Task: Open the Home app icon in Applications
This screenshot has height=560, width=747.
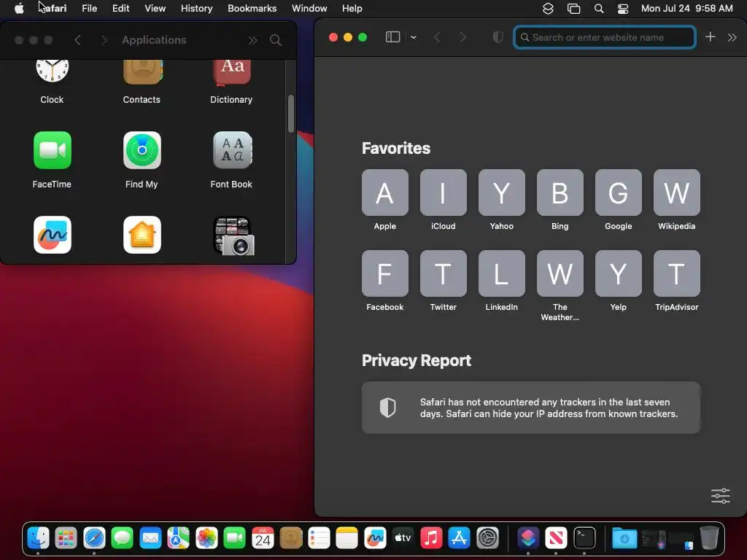Action: [142, 235]
